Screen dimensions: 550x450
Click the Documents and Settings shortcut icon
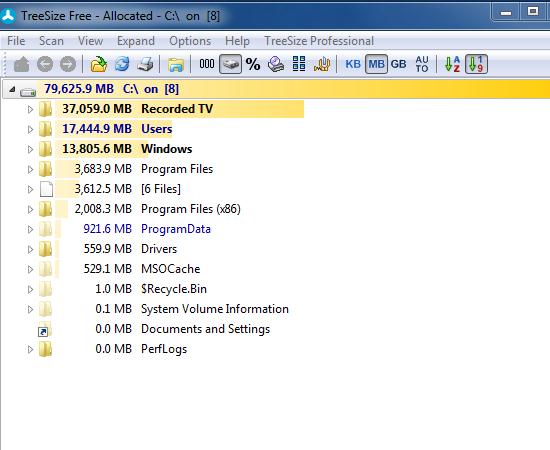[x=45, y=330]
